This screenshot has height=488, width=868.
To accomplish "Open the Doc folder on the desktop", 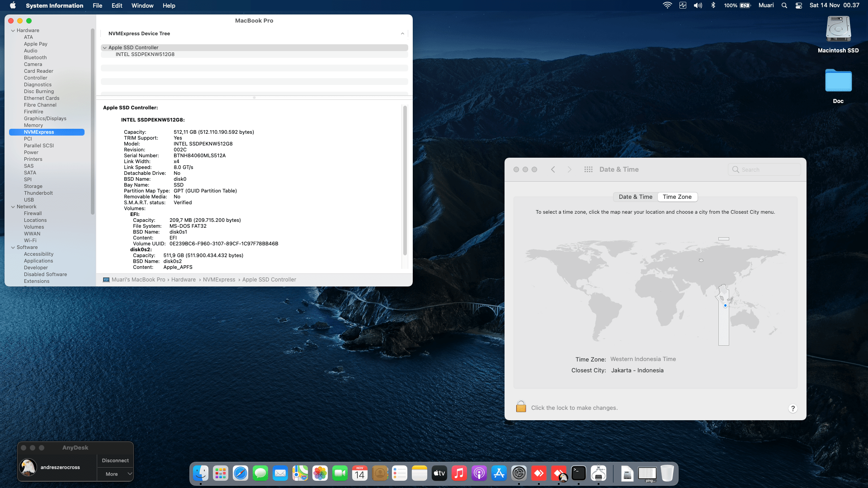I will pyautogui.click(x=838, y=81).
